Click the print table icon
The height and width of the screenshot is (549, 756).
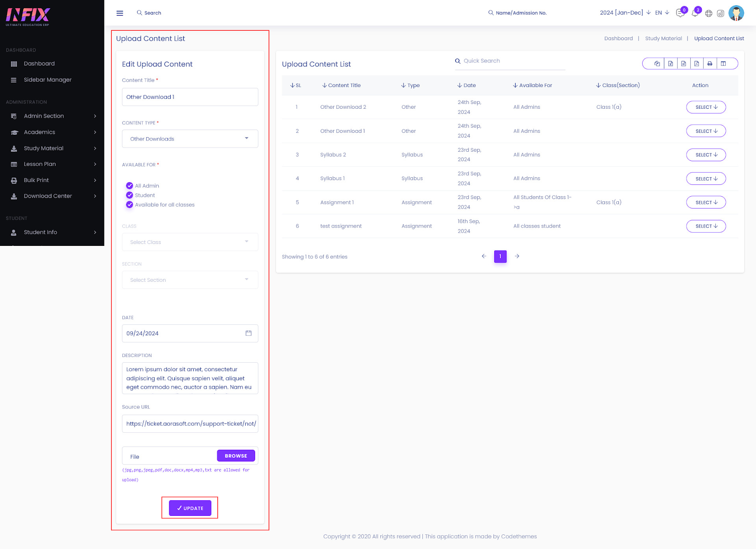point(710,63)
